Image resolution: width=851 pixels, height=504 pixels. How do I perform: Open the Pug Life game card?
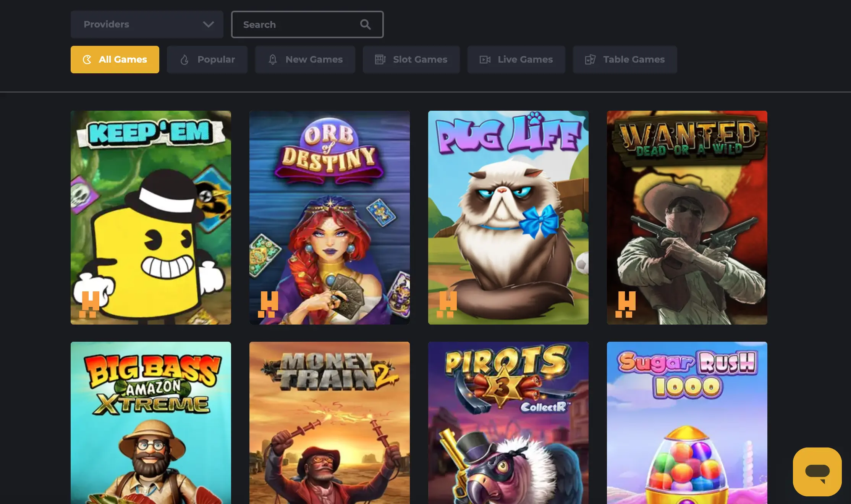pyautogui.click(x=508, y=218)
